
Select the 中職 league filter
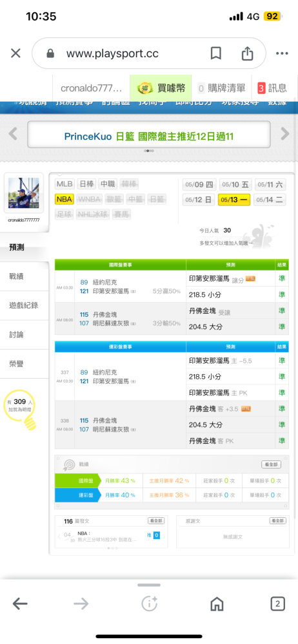[108, 184]
